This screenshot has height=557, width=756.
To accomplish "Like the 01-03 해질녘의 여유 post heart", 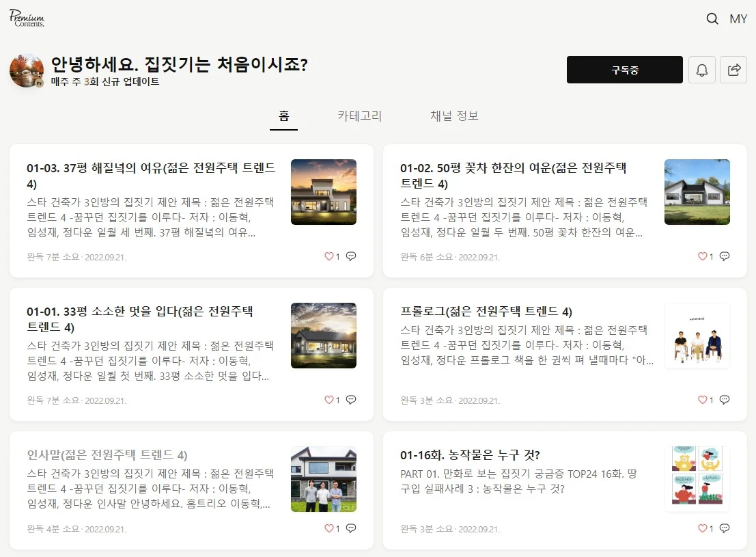I will tap(328, 256).
